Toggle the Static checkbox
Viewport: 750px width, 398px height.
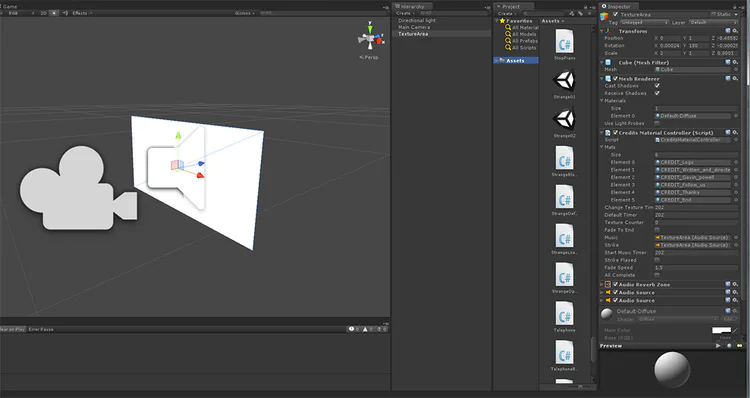tap(714, 14)
